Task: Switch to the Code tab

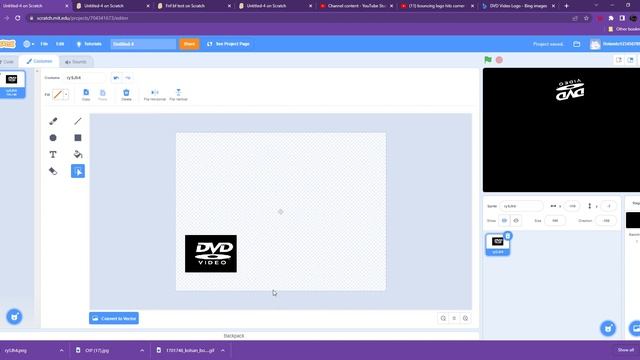Action: (x=7, y=62)
